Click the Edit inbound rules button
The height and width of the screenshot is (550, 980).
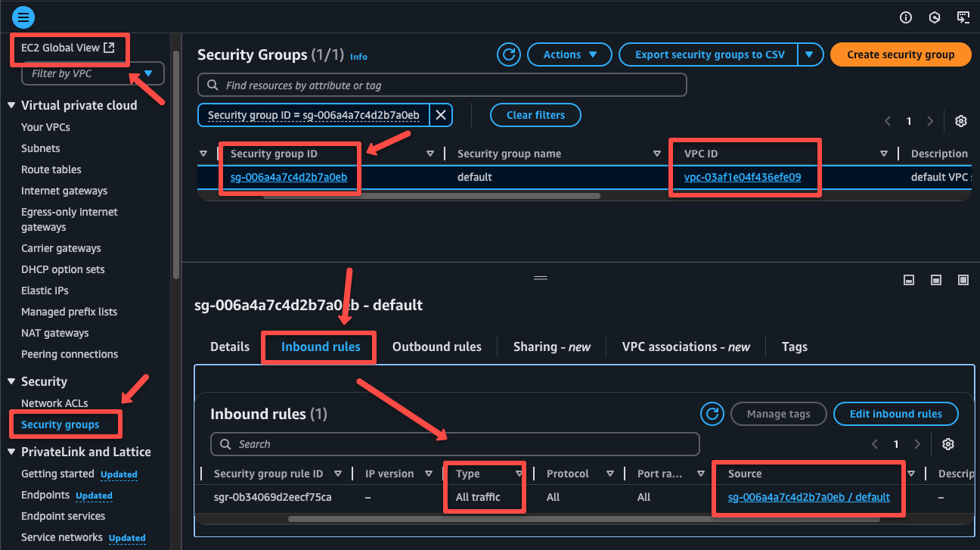pos(895,414)
